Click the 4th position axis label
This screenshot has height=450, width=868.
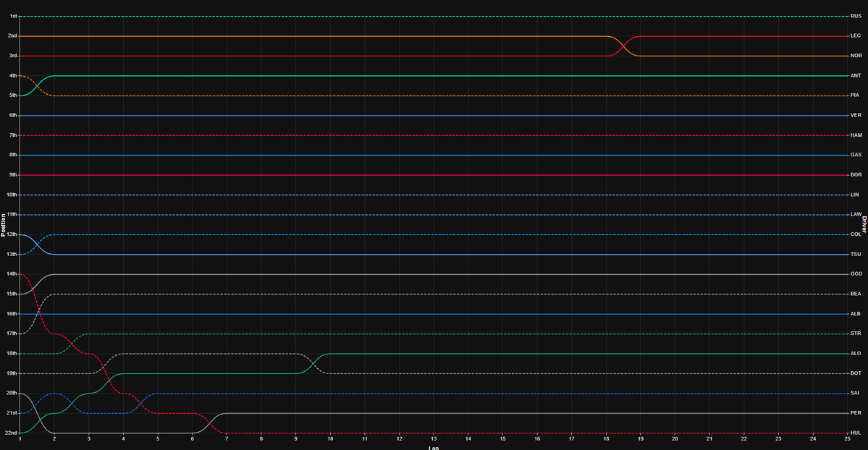(x=13, y=76)
